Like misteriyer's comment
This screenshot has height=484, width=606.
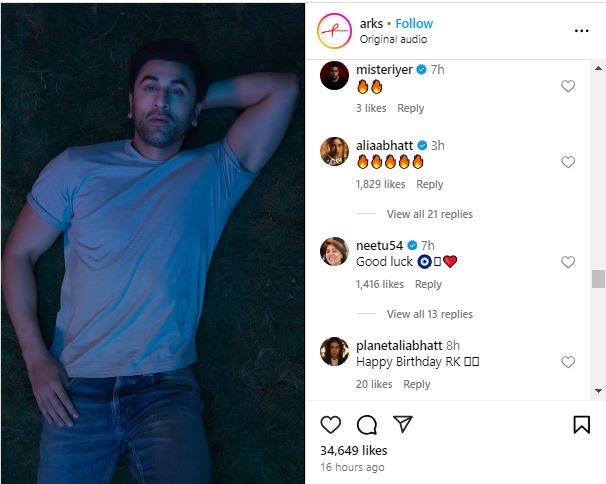point(568,87)
